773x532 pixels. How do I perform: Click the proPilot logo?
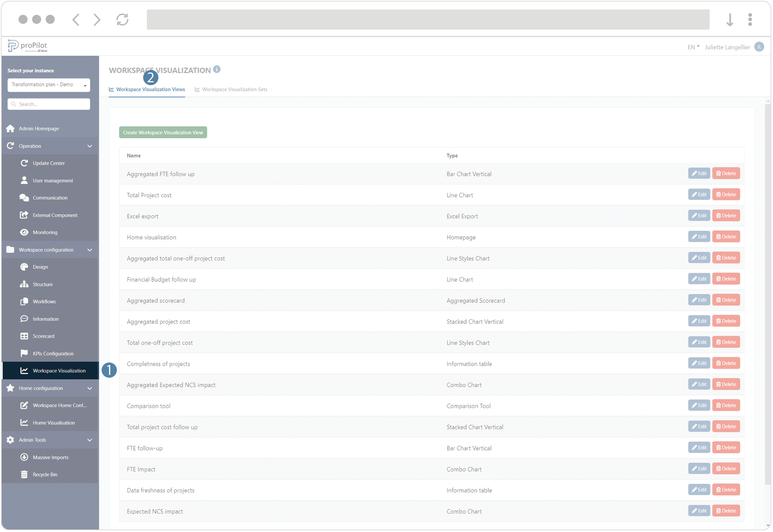pyautogui.click(x=26, y=46)
